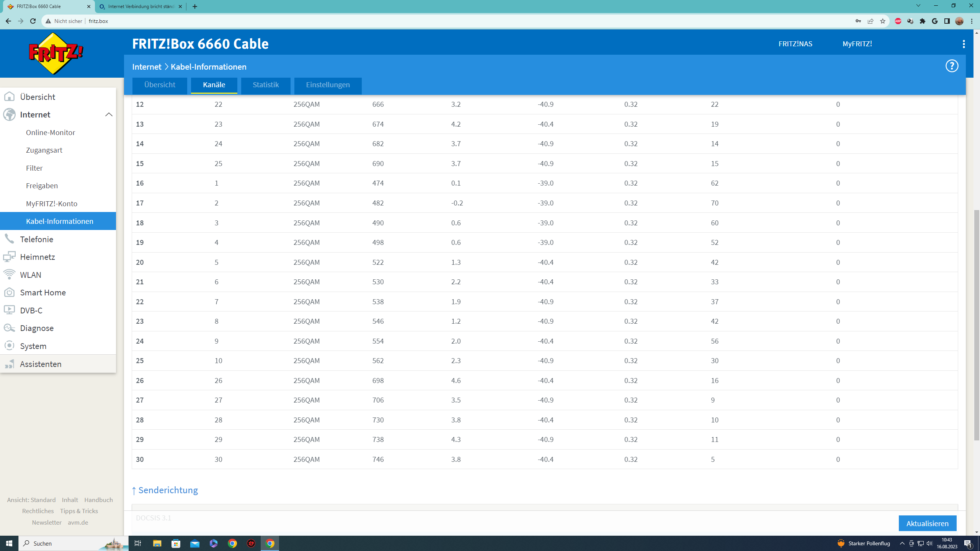Click the Assistenten icon
The height and width of the screenshot is (551, 980).
9,364
